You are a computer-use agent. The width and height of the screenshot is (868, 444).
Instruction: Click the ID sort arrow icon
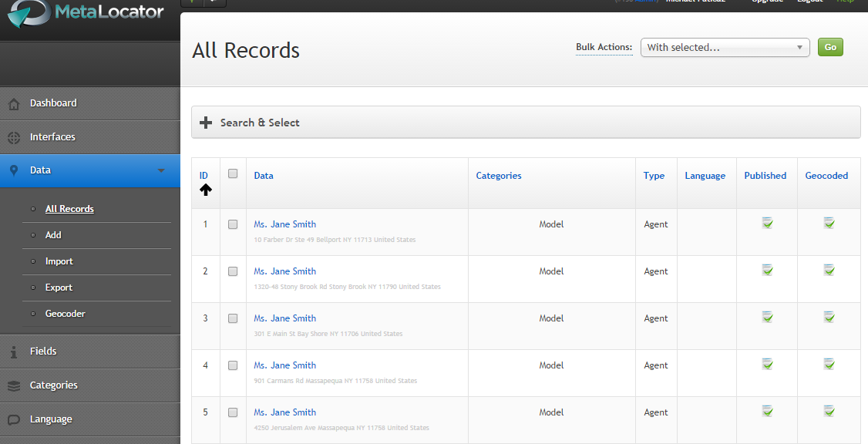205,190
